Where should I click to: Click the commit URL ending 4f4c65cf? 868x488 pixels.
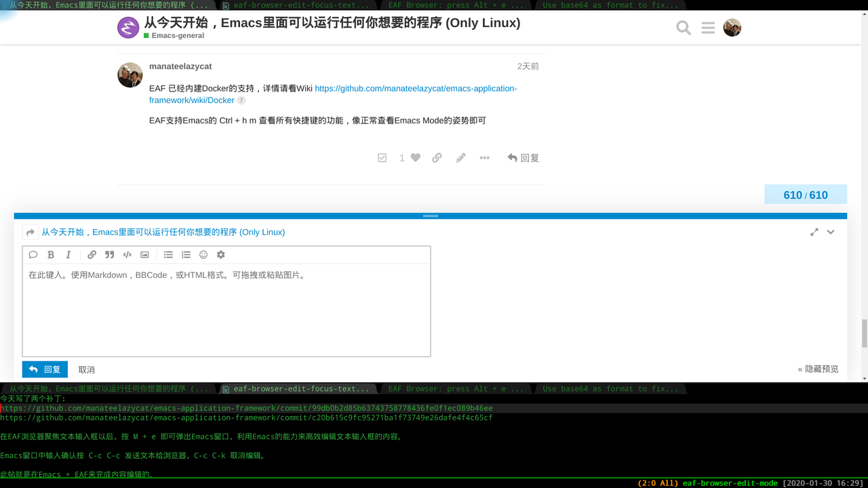(247, 418)
